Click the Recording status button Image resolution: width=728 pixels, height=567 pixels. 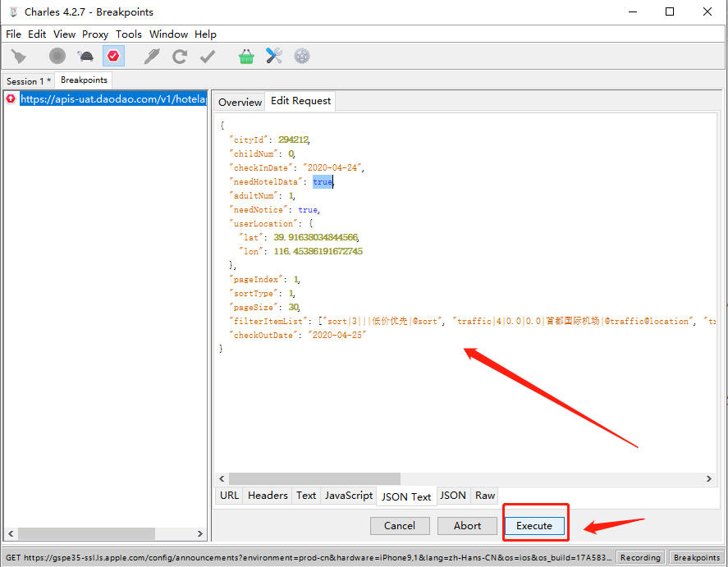(x=640, y=558)
